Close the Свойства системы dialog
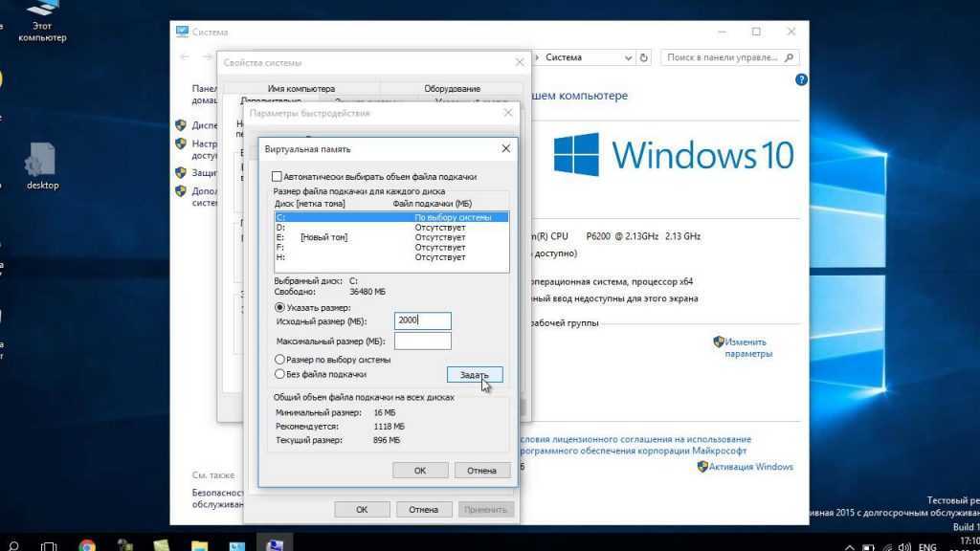Image resolution: width=980 pixels, height=551 pixels. 520,62
